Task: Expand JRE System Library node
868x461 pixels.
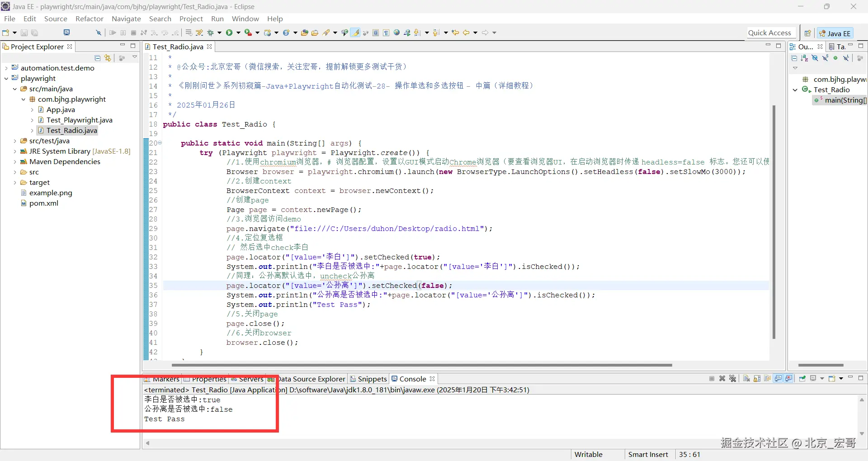Action: click(15, 151)
